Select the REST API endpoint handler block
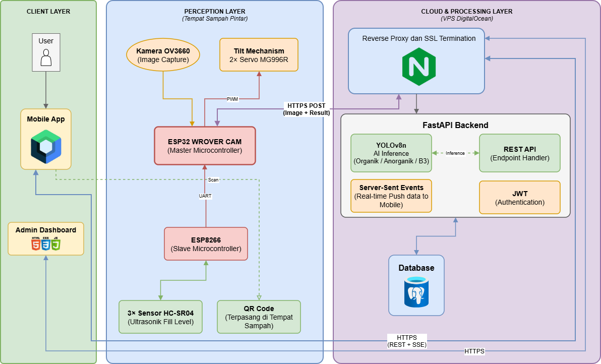The height and width of the screenshot is (364, 601). pos(520,153)
